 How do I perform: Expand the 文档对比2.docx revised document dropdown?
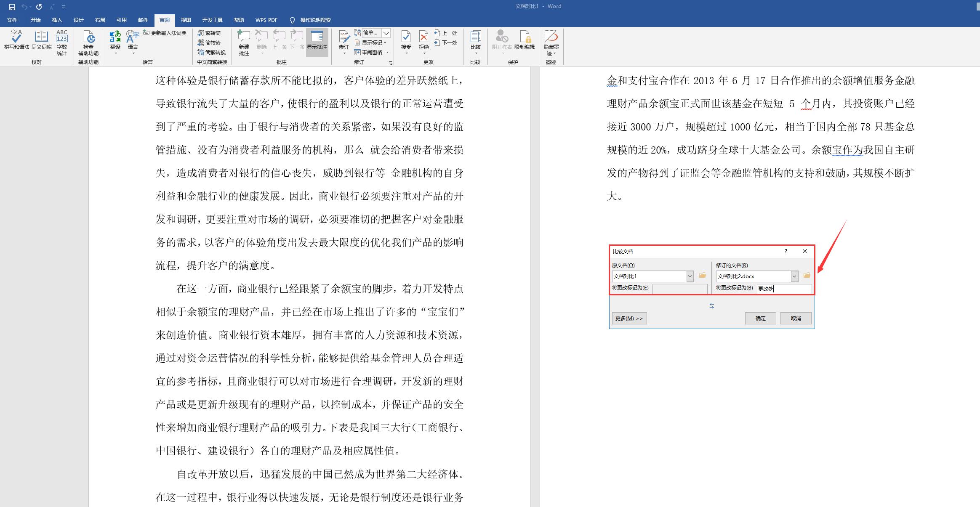point(794,276)
